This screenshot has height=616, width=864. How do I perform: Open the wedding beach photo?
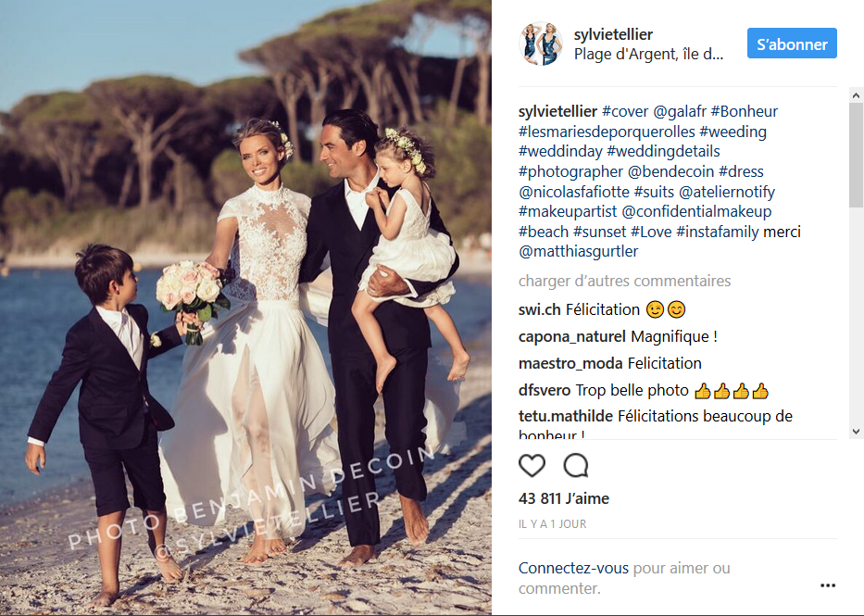pos(245,308)
